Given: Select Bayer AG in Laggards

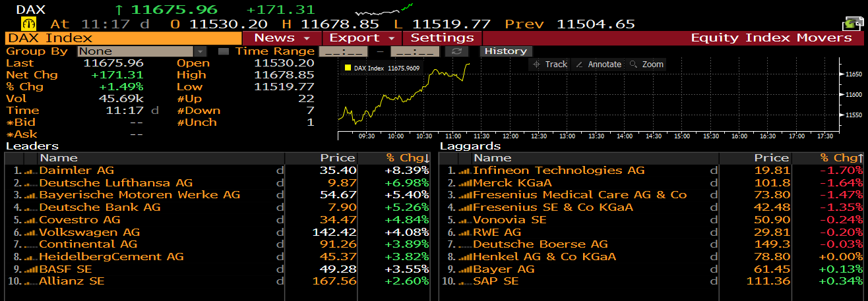Looking at the screenshot, I should click(504, 269).
